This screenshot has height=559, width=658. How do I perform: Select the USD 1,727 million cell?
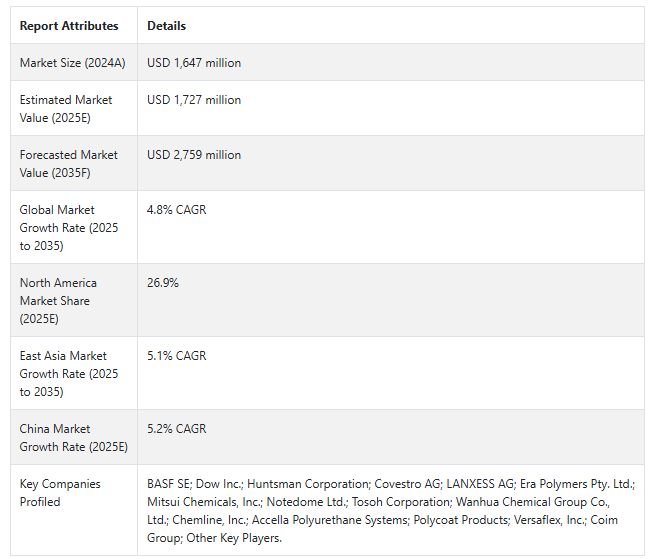pyautogui.click(x=194, y=100)
